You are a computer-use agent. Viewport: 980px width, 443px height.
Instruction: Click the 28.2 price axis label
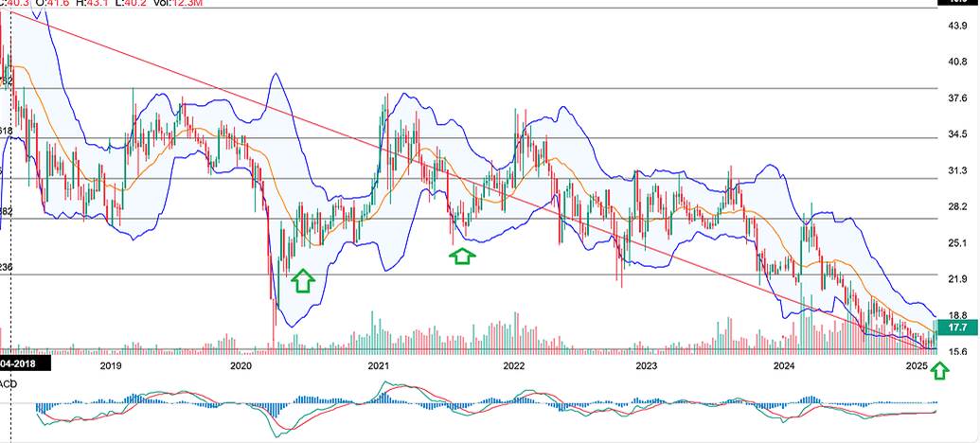pyautogui.click(x=958, y=206)
